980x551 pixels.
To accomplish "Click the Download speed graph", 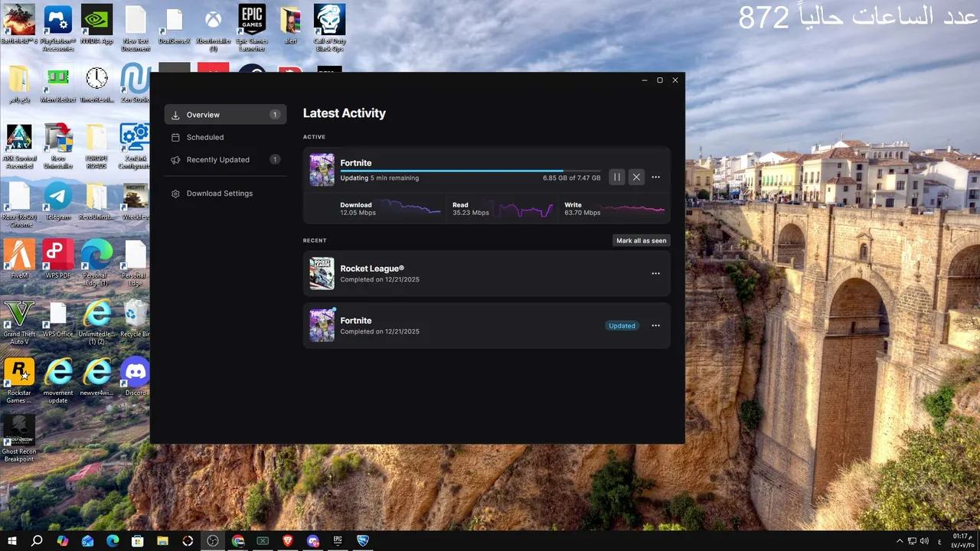I will [x=408, y=208].
